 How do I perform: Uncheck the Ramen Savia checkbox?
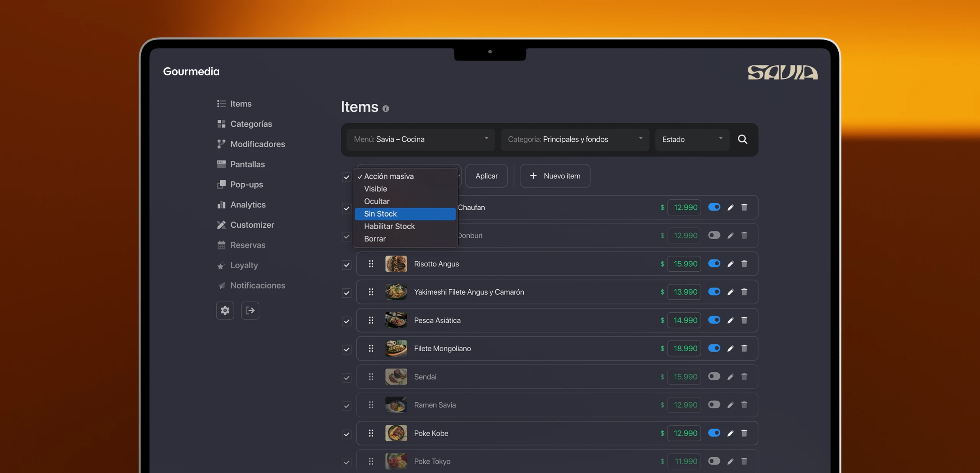(x=346, y=406)
